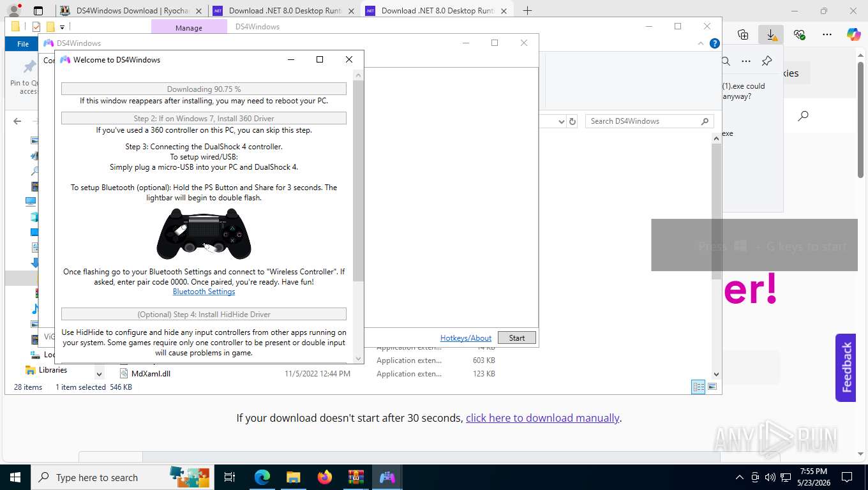The width and height of the screenshot is (868, 490).
Task: Select Libraries in navigation pane
Action: point(52,370)
